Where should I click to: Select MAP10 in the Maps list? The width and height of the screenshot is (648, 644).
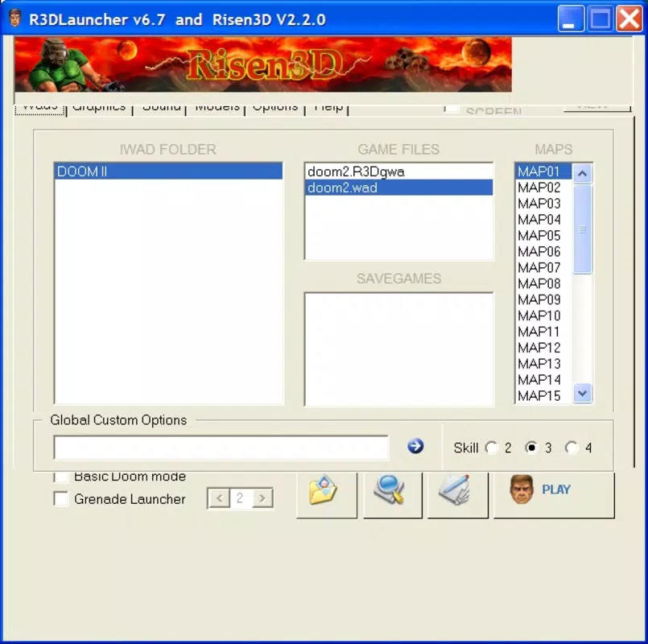click(x=543, y=316)
